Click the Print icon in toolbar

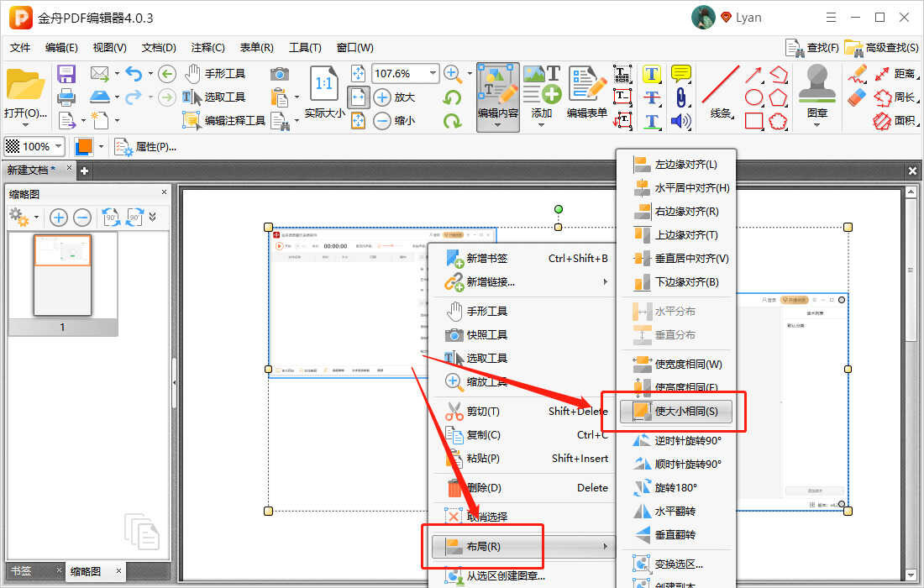66,97
